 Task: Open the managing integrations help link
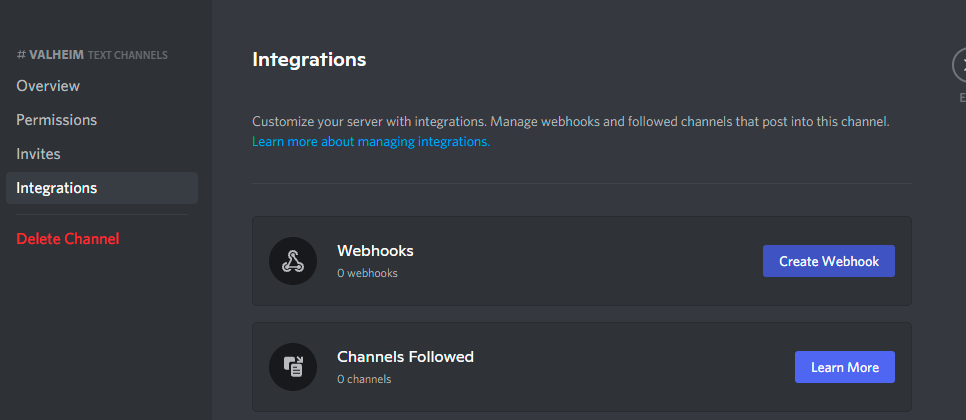pyautogui.click(x=371, y=142)
